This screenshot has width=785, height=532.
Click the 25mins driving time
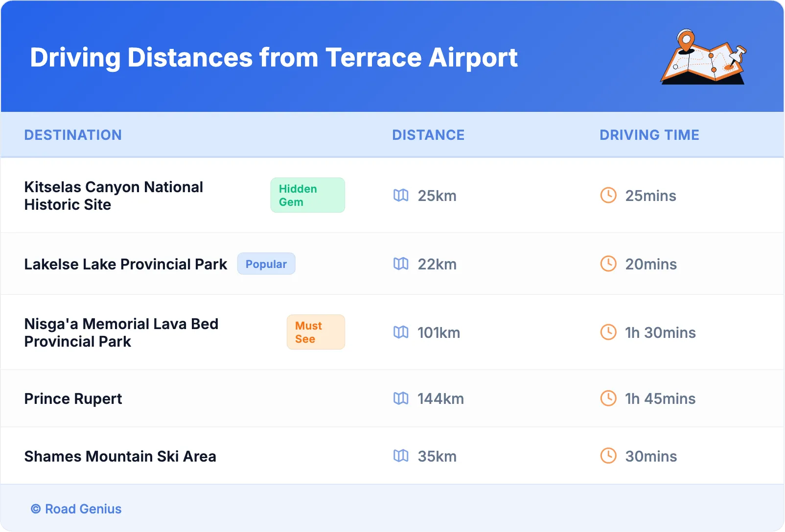(651, 196)
